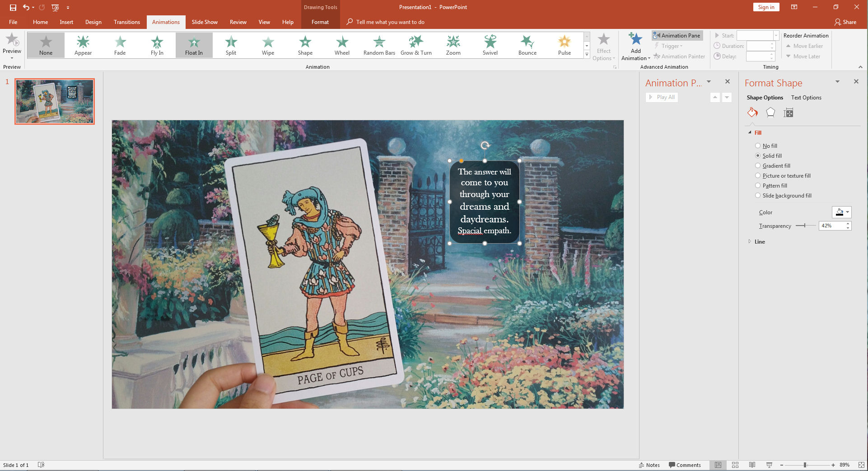Adjust the Transparency slider
This screenshot has width=868, height=471.
pyautogui.click(x=804, y=226)
